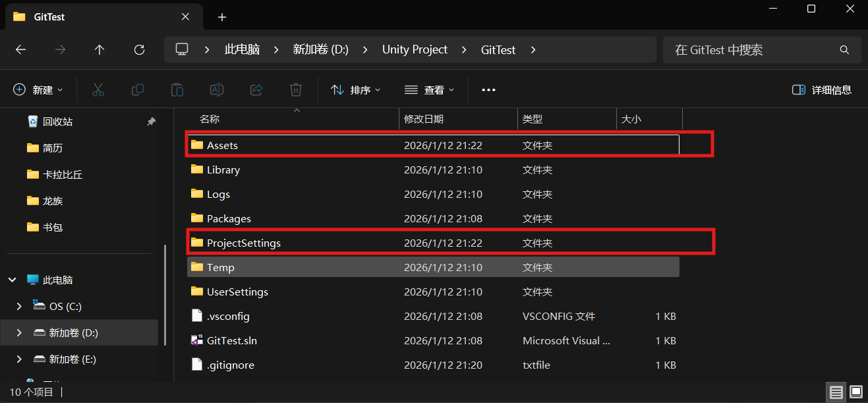The image size is (868, 403).
Task: Click 此电脑 in the address breadcrumb
Action: pyautogui.click(x=242, y=49)
